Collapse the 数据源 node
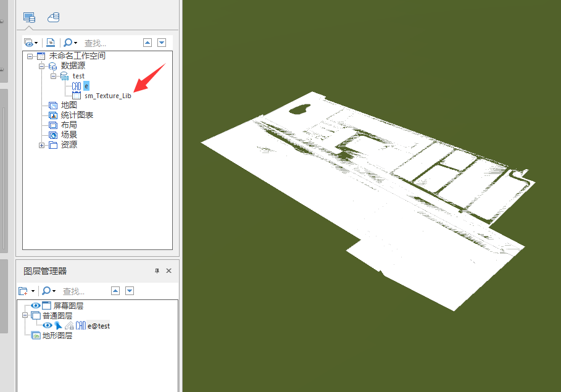The height and width of the screenshot is (392, 561). point(41,66)
